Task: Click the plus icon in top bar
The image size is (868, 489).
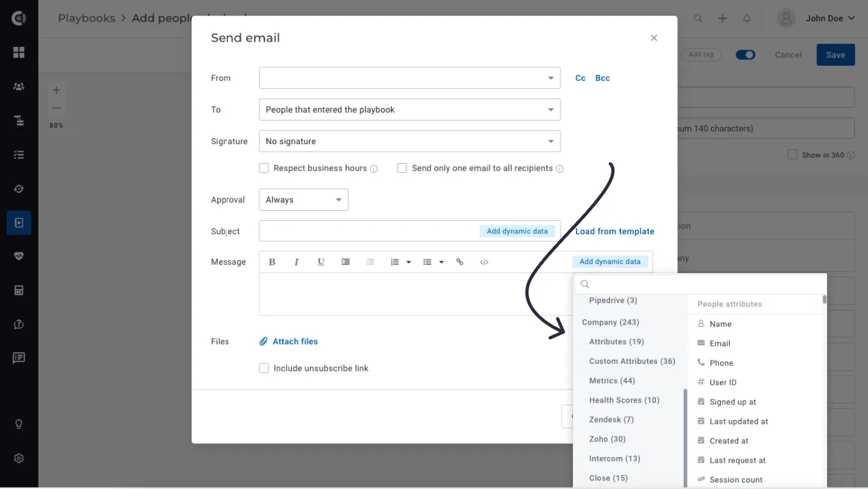Action: coord(722,18)
